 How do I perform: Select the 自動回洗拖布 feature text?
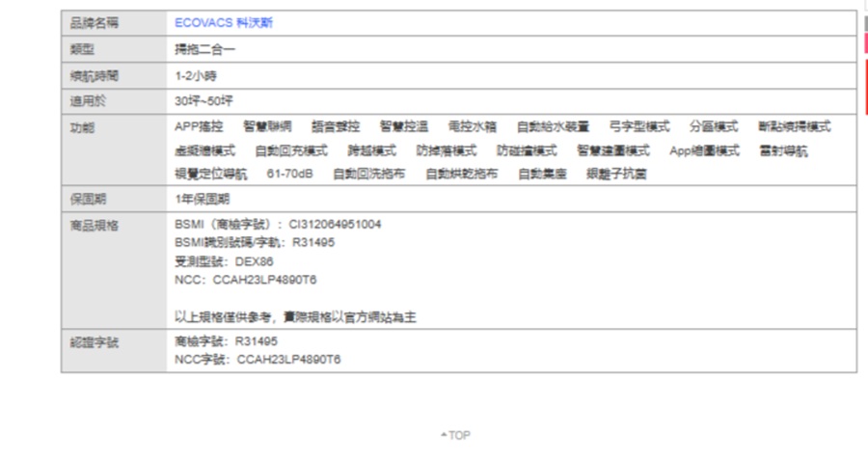click(x=369, y=174)
